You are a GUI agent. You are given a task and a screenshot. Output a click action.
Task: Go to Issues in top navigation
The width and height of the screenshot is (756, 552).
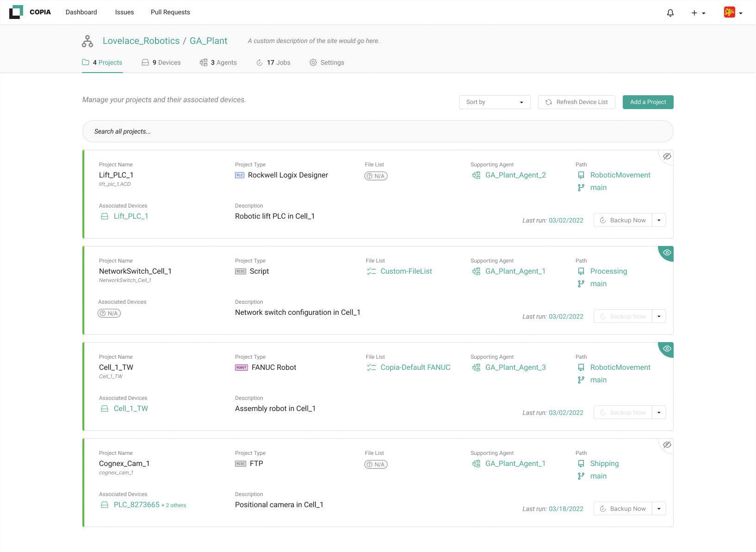124,12
